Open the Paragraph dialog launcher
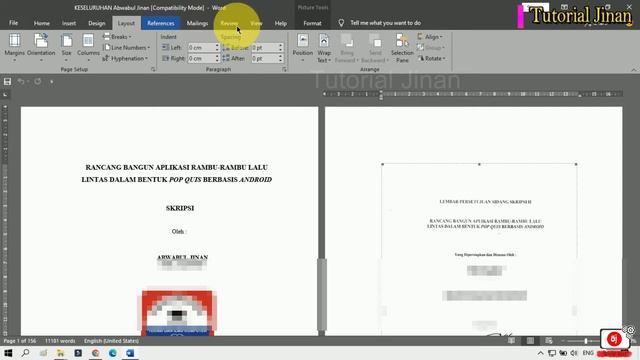The width and height of the screenshot is (640, 360). click(x=284, y=69)
